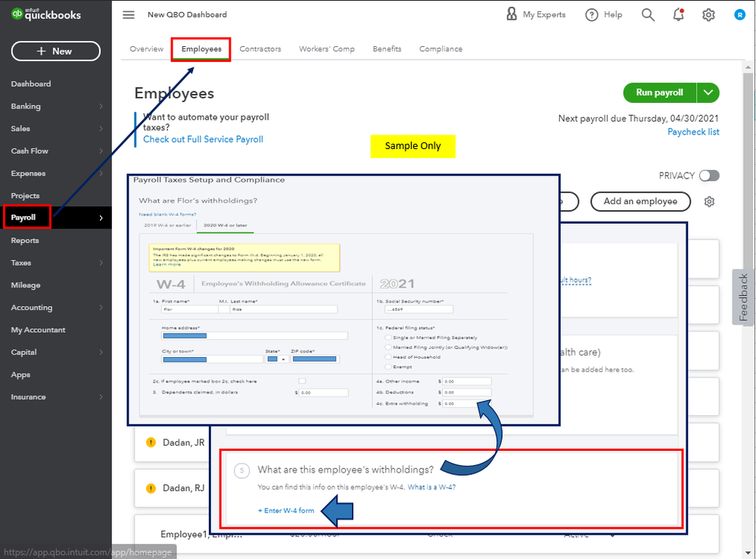Open the user profile avatar R
Screen dimensions: 756x559
[x=739, y=15]
